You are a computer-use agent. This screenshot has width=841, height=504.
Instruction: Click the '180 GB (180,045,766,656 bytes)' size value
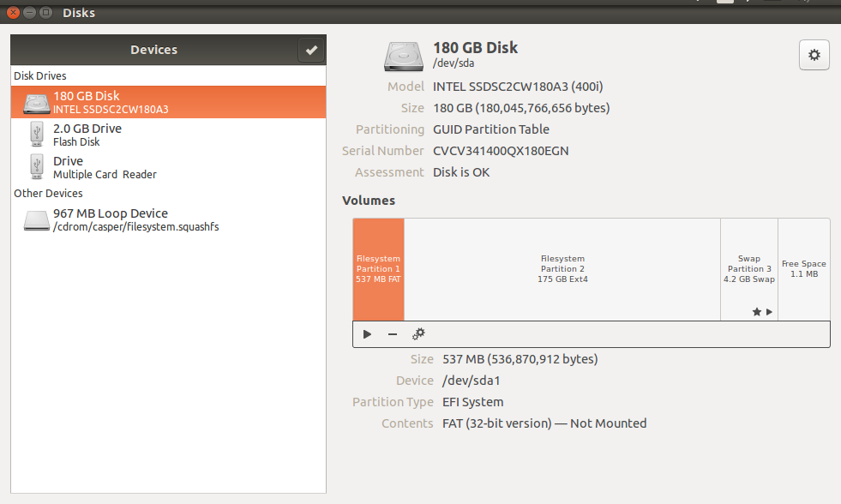click(x=521, y=108)
